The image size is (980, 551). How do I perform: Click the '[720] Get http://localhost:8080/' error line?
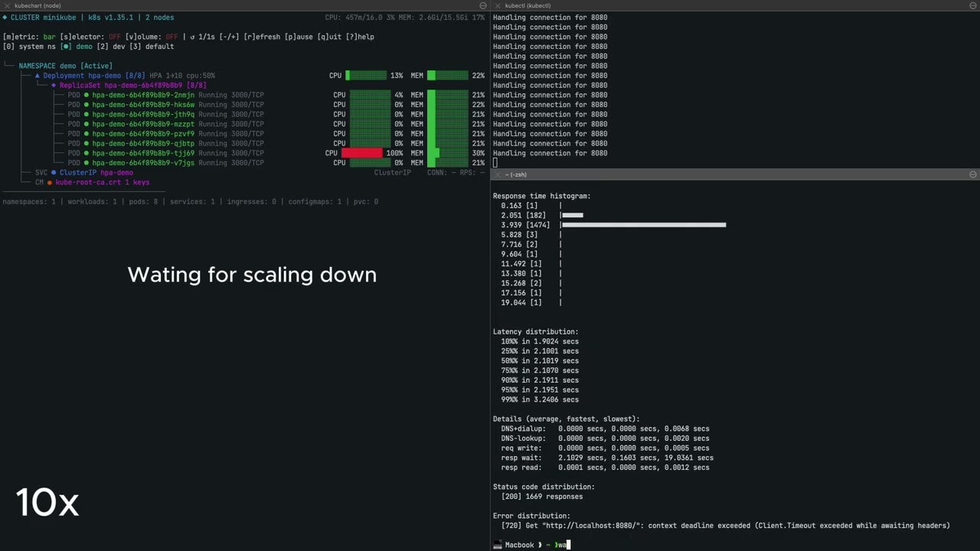click(x=726, y=526)
